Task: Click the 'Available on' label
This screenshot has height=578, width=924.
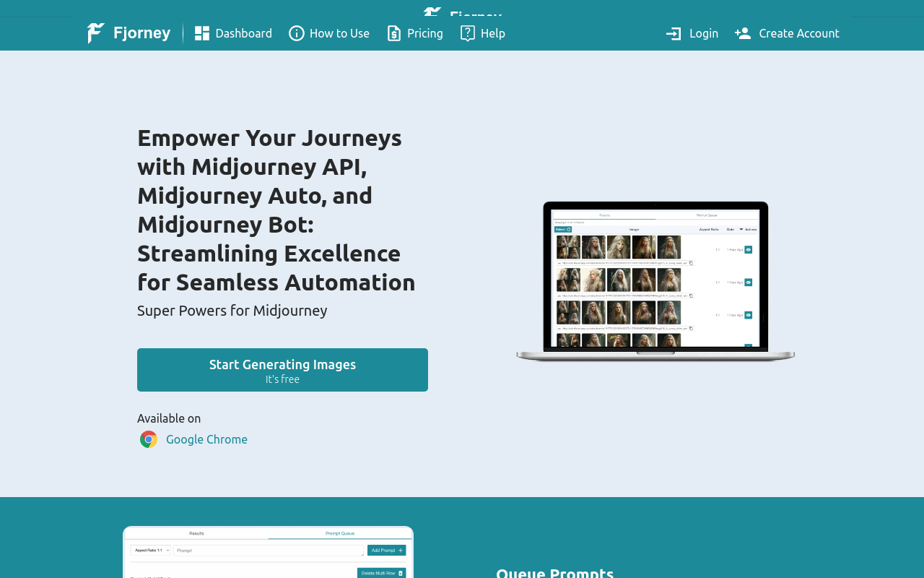Action: [169, 418]
